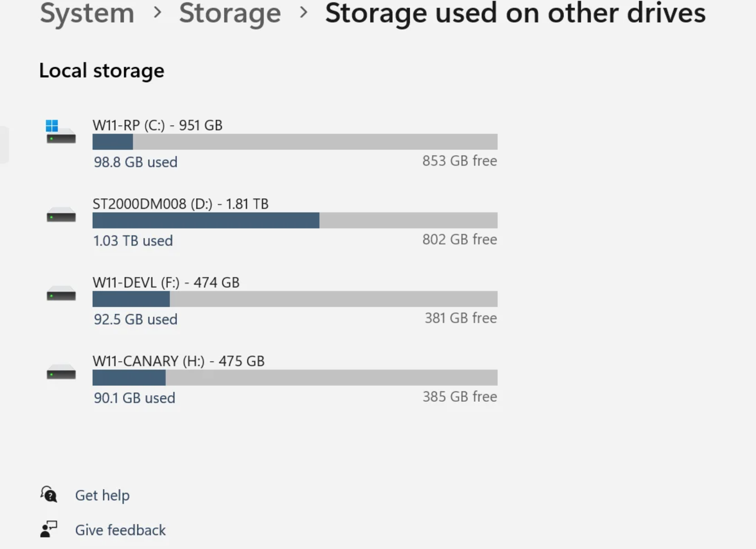Click the Storage used on other drives heading

(516, 14)
